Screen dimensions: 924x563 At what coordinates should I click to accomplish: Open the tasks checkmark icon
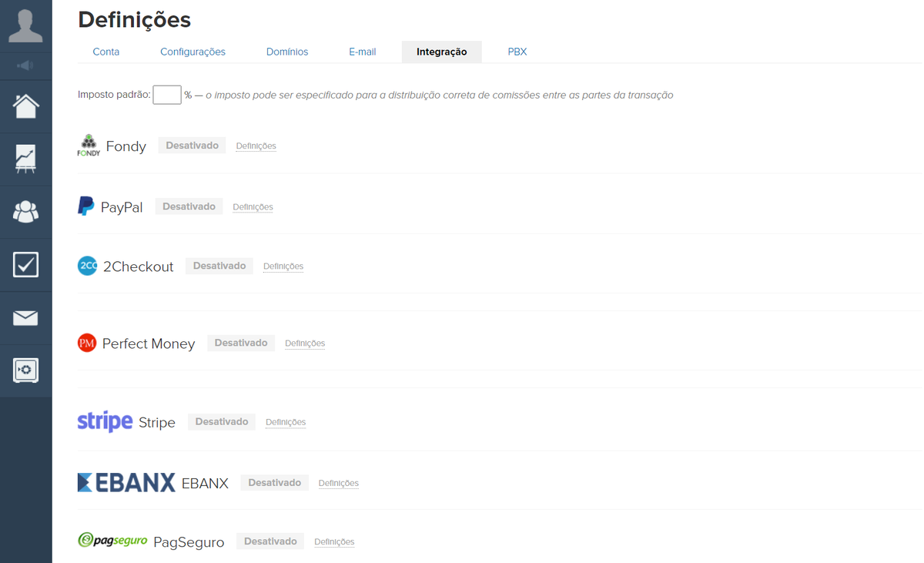[x=25, y=264]
